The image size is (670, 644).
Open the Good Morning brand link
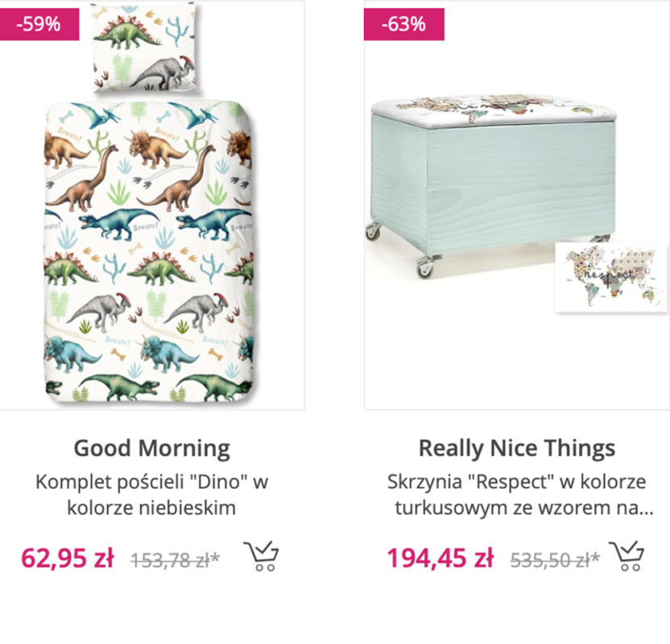coord(152,448)
